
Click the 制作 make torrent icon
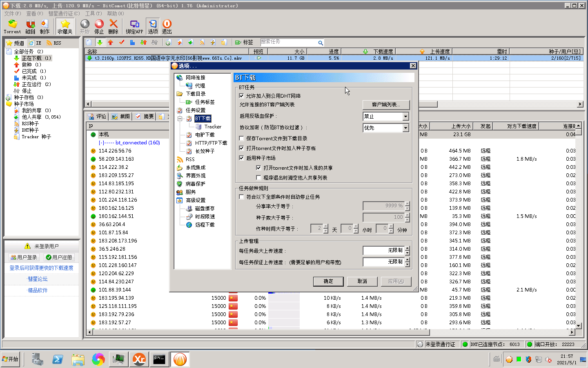coord(45,27)
